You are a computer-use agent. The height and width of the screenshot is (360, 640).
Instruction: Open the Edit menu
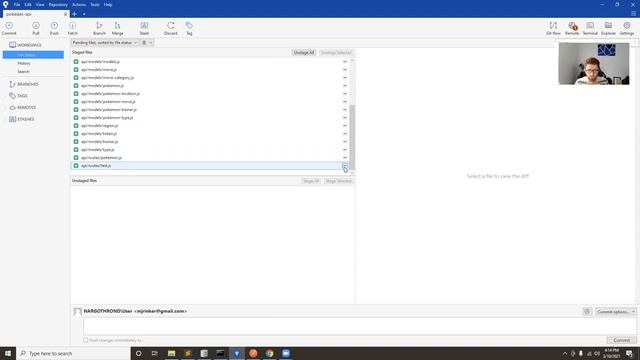coord(28,4)
